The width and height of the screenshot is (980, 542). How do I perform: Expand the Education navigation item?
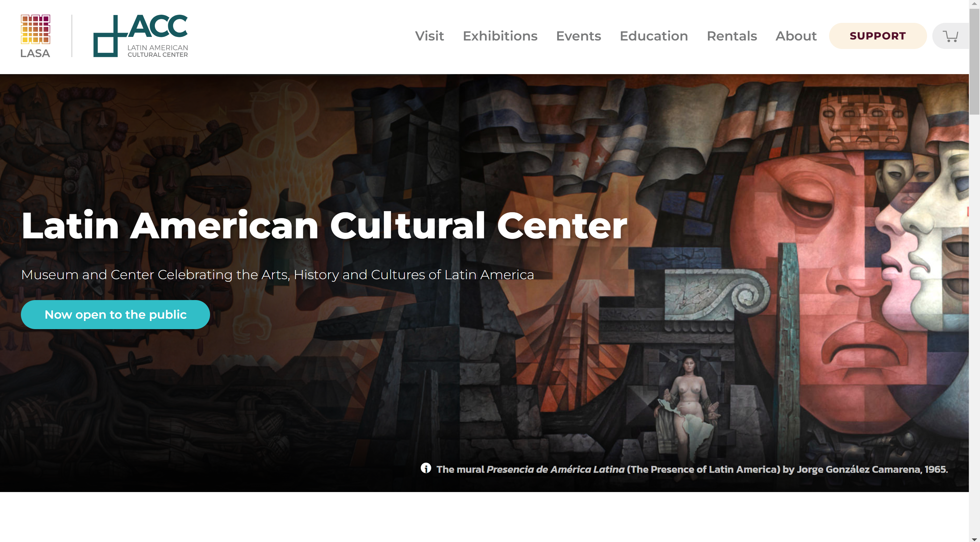tap(654, 36)
